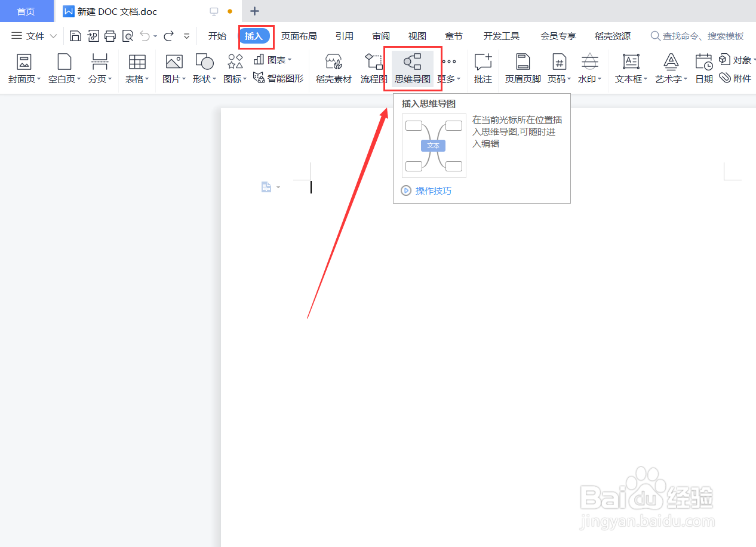Click the mind map preview thumbnail in tooltip

click(434, 146)
